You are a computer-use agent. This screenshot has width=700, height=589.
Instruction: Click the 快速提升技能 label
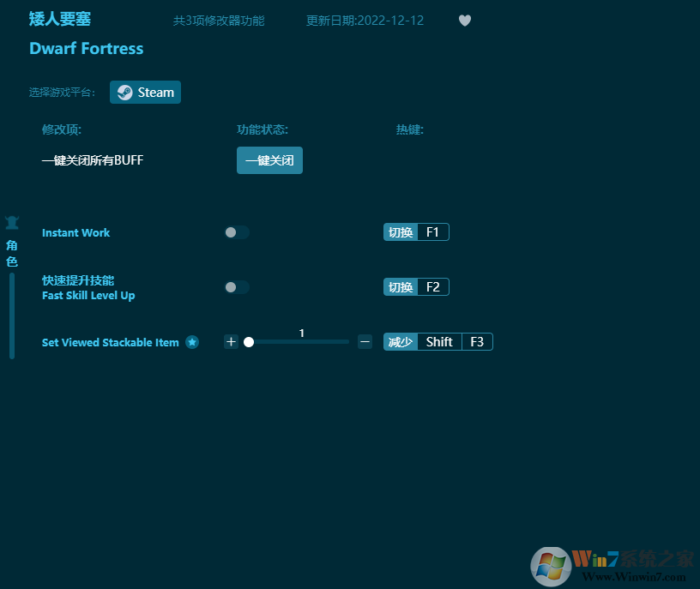(78, 280)
